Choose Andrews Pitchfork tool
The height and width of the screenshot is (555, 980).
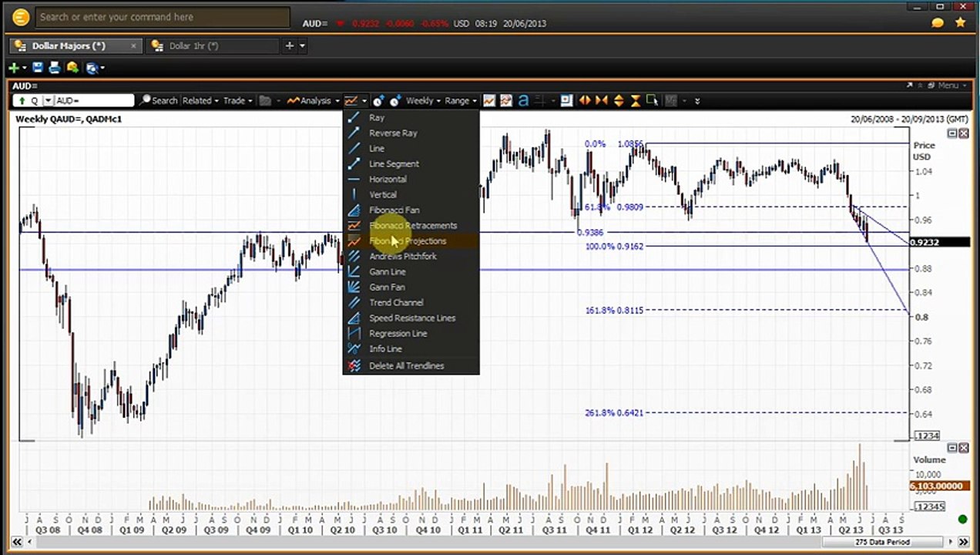(411, 257)
